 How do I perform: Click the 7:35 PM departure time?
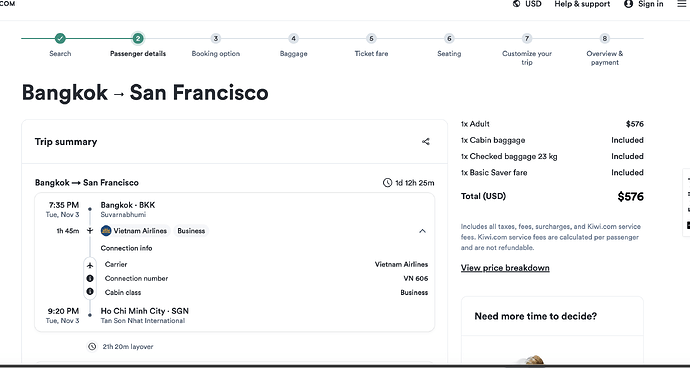pos(64,205)
